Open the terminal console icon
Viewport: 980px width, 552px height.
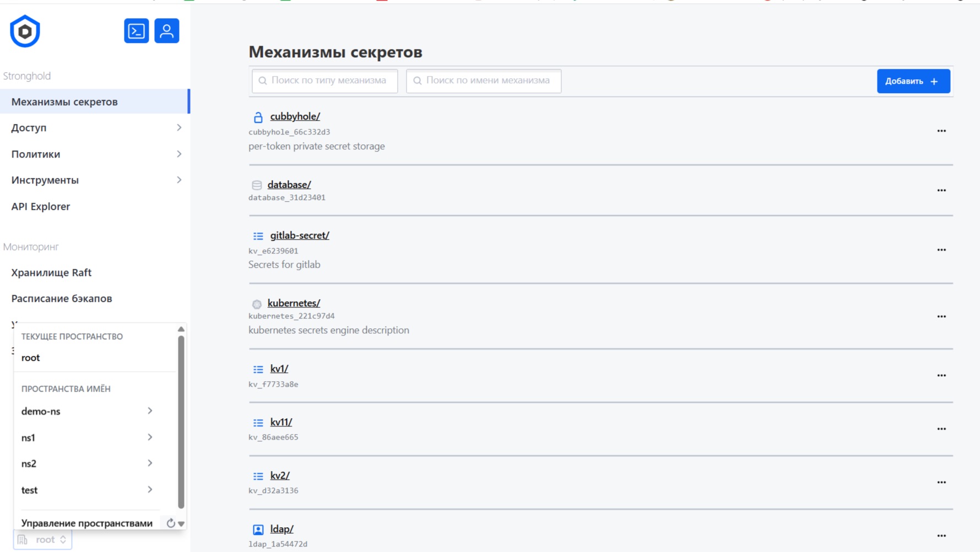pyautogui.click(x=136, y=31)
